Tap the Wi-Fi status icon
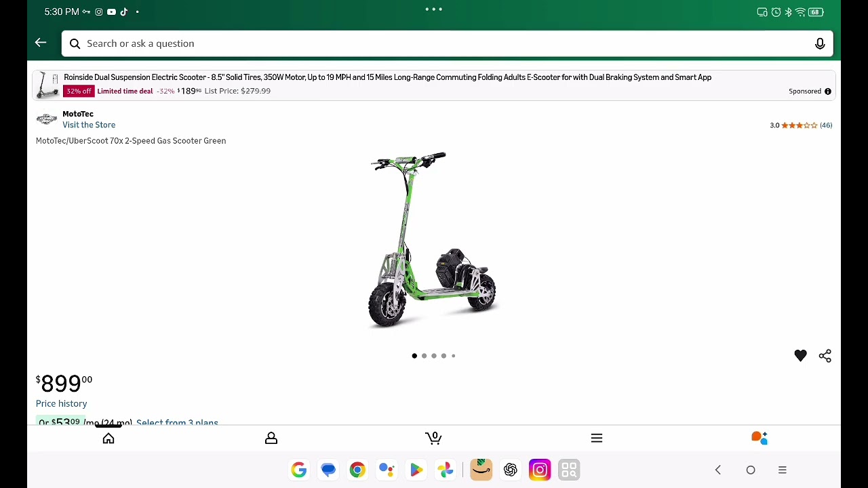Screen dimensions: 868x488 800,12
